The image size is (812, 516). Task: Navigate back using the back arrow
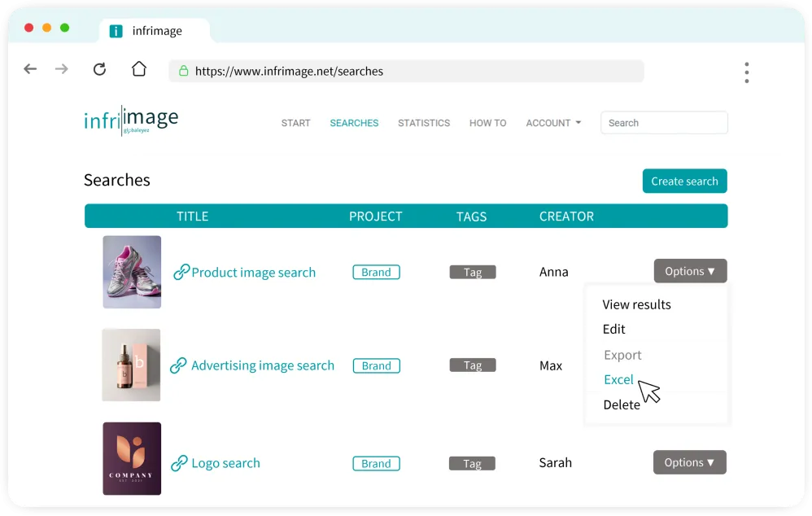tap(30, 69)
